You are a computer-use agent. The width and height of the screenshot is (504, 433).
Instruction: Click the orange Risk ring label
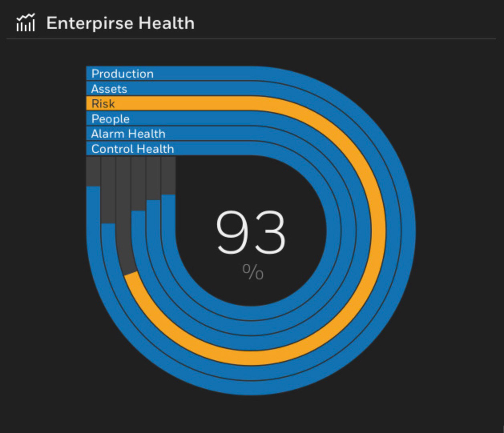[103, 104]
